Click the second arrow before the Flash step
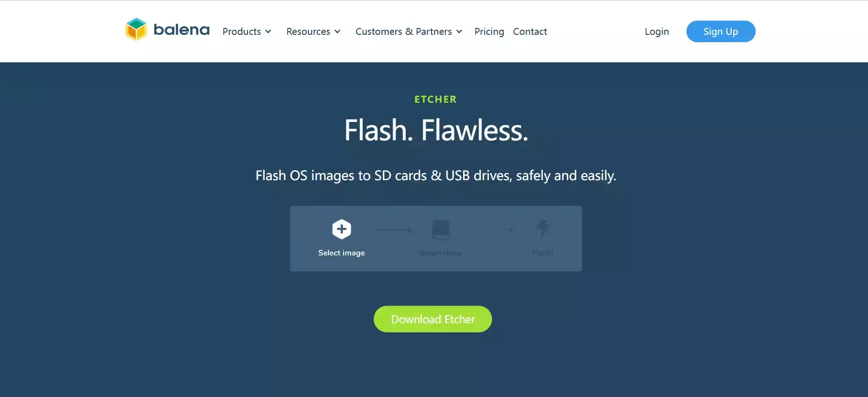 pos(494,230)
